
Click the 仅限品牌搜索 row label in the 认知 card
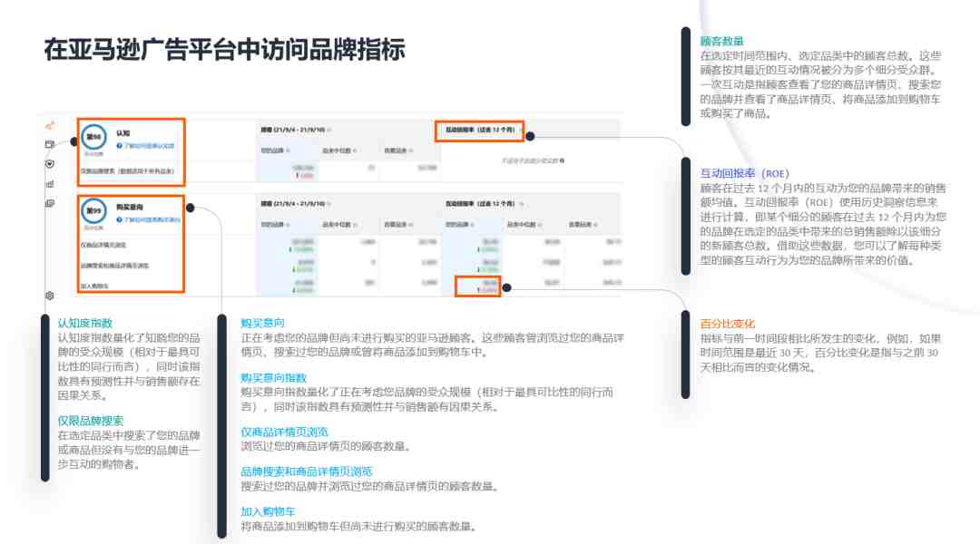pyautogui.click(x=127, y=171)
